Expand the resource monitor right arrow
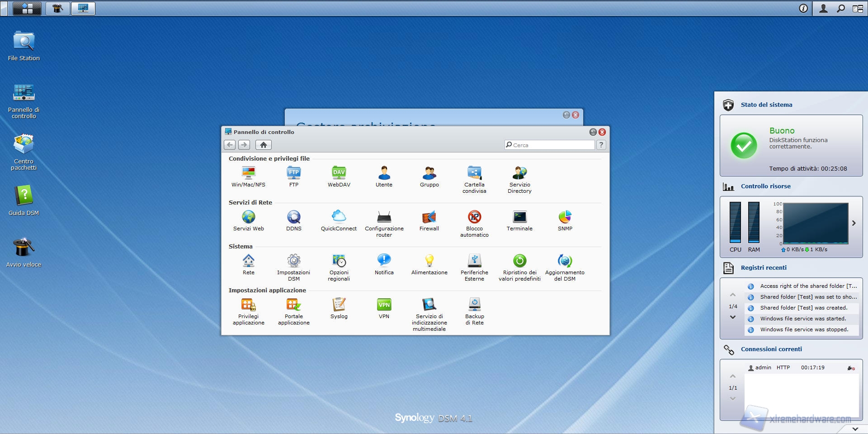The height and width of the screenshot is (434, 868). pos(854,223)
